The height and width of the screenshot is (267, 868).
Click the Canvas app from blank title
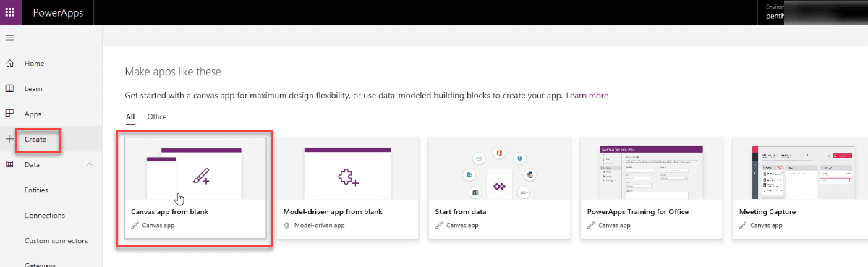(170, 212)
